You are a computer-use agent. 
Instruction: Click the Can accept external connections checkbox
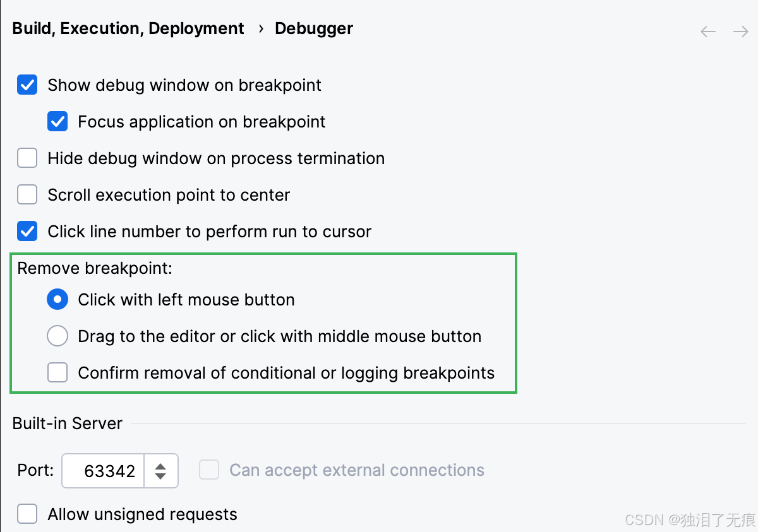click(x=209, y=470)
